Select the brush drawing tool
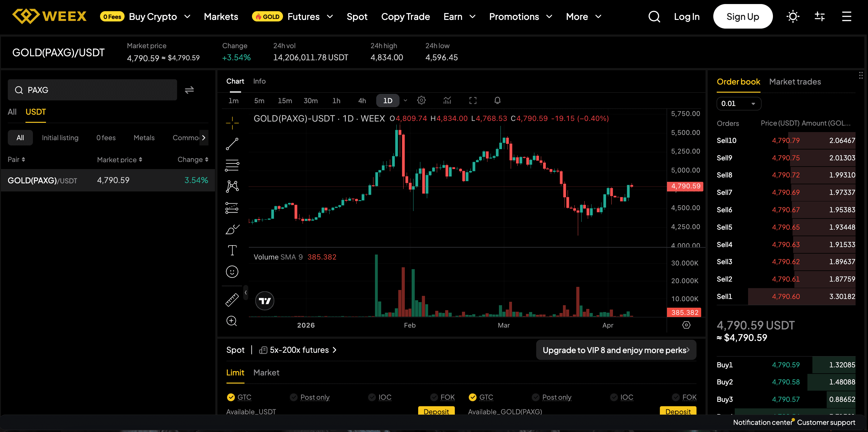The height and width of the screenshot is (432, 868). click(232, 229)
